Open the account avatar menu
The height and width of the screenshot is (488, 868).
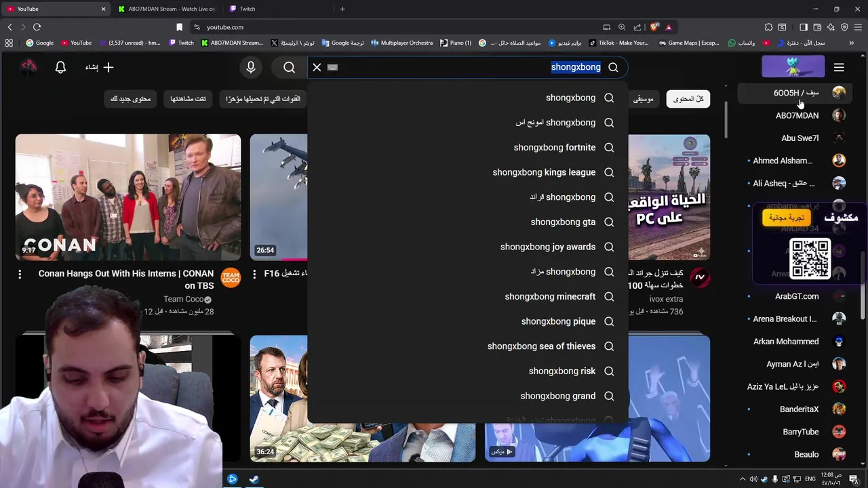28,67
